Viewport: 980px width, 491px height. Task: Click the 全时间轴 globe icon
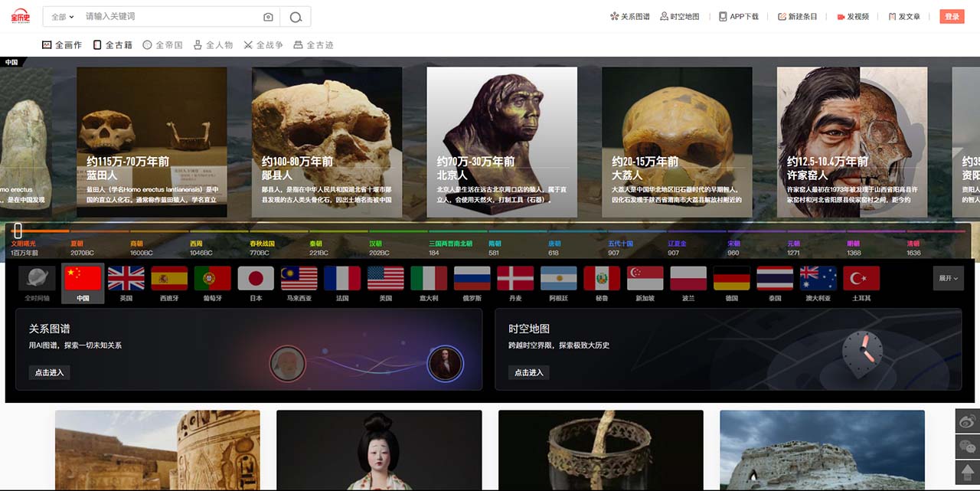37,278
